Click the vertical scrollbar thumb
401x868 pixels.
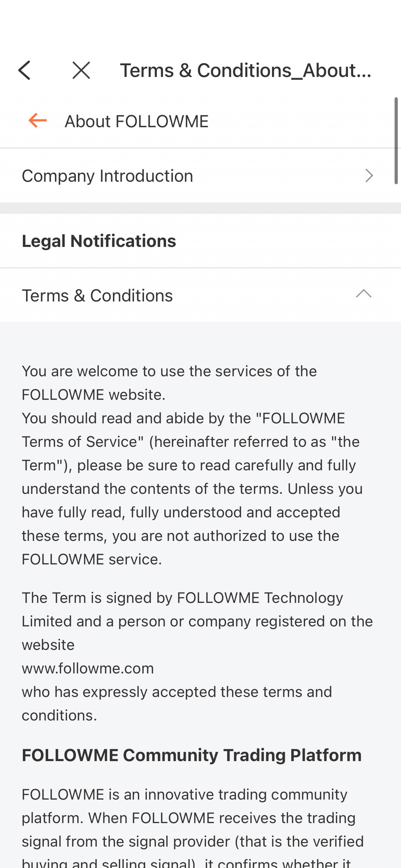click(396, 140)
